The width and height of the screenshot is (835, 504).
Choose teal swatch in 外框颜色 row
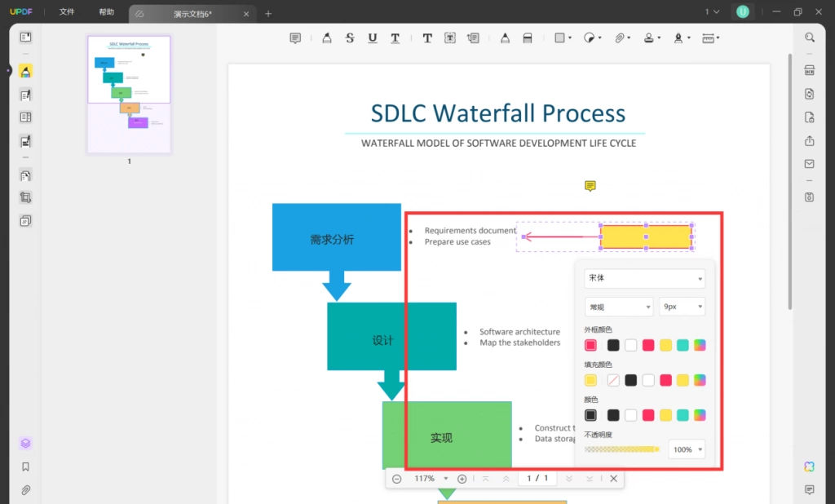pos(683,345)
